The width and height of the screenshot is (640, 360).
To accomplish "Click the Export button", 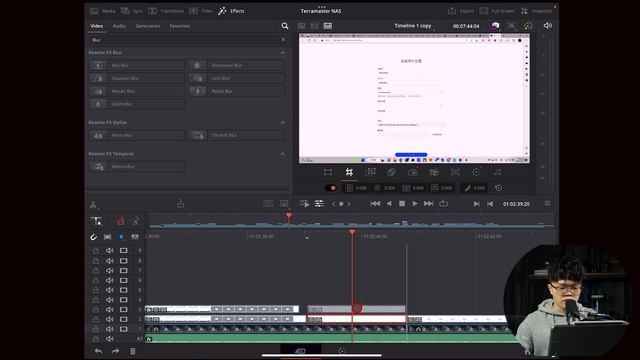I will (x=461, y=11).
